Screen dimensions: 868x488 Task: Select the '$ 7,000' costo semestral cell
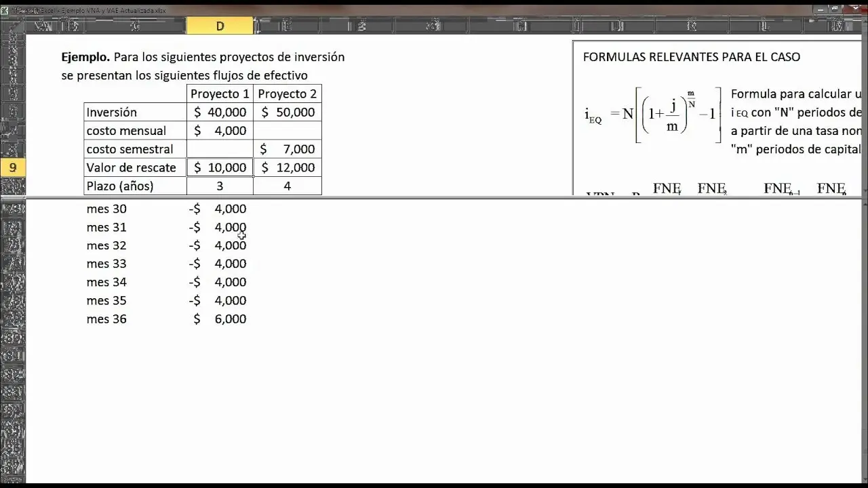(288, 149)
